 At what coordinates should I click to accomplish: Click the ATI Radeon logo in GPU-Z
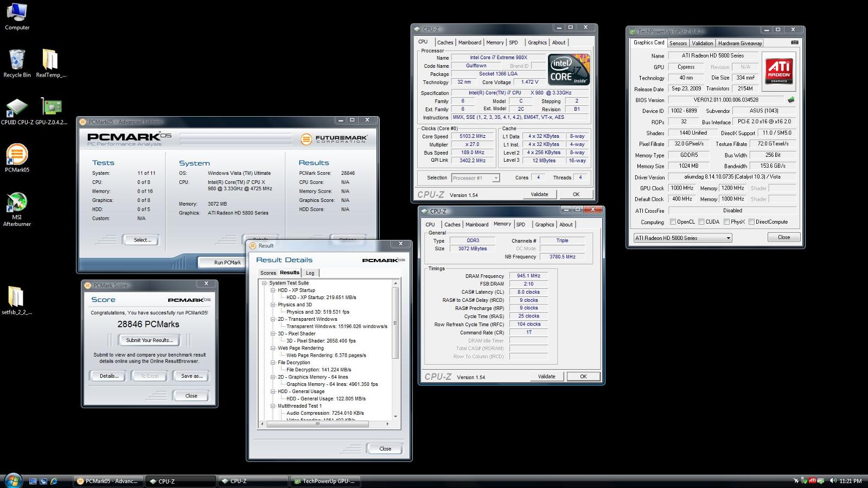pyautogui.click(x=779, y=71)
